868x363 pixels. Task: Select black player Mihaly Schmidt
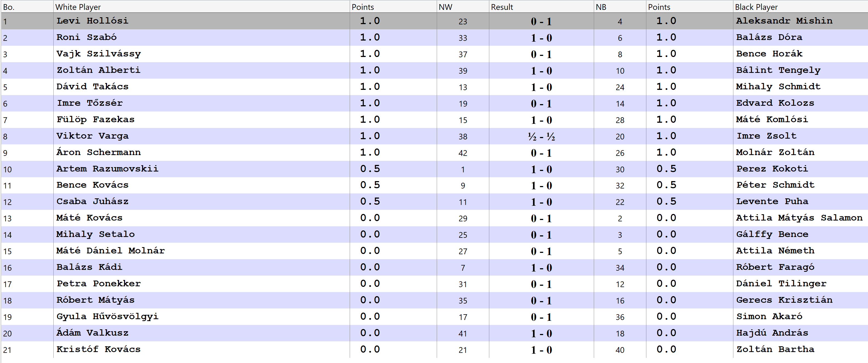click(778, 87)
